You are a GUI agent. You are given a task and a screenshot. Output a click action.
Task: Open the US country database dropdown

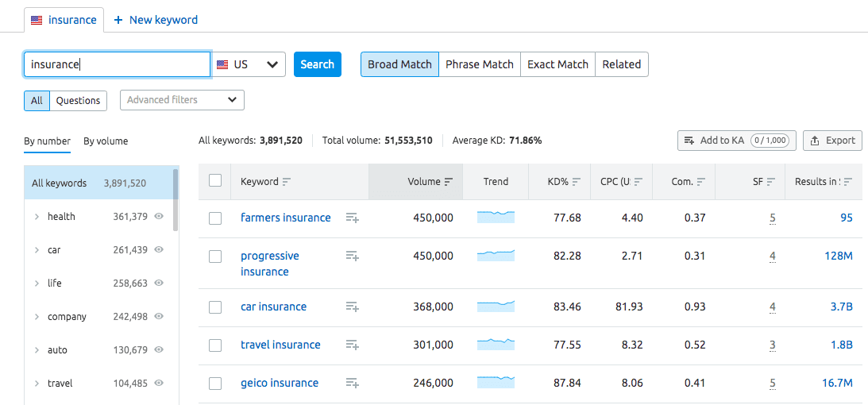(x=249, y=64)
